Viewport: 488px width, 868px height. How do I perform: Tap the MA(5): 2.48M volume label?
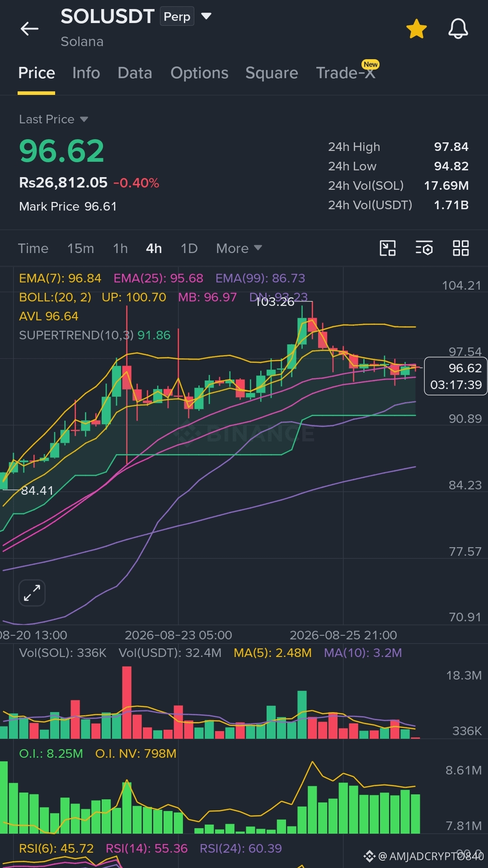pyautogui.click(x=272, y=652)
